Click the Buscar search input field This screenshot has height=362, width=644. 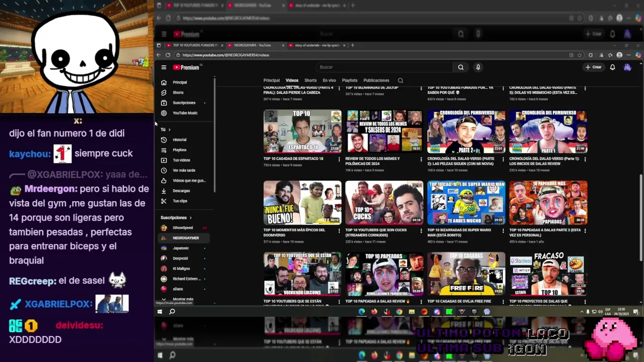click(x=385, y=67)
